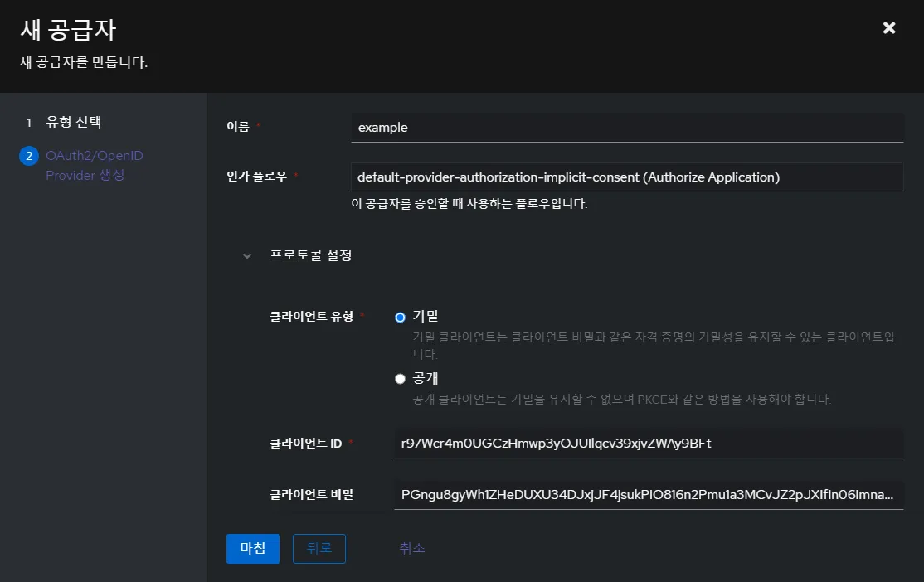Close the 새 공급자 dialog
The width and height of the screenshot is (924, 582).
click(889, 27)
